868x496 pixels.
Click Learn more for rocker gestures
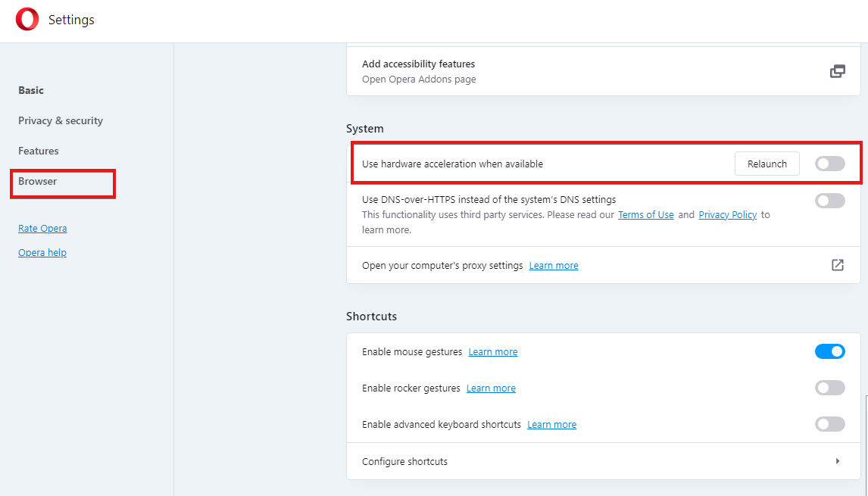click(491, 388)
